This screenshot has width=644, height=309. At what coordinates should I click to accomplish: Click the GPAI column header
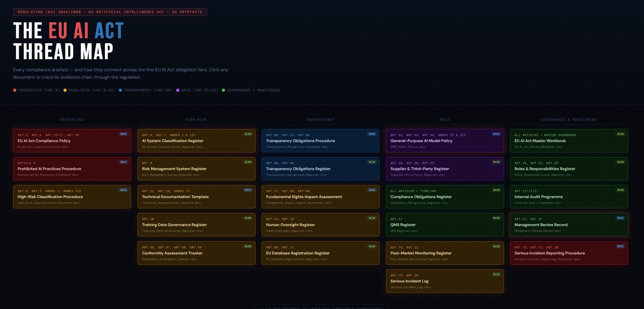[445, 120]
